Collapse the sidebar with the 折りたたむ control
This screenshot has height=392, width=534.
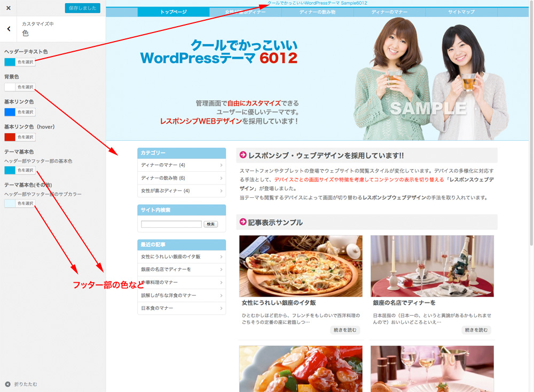pos(21,384)
